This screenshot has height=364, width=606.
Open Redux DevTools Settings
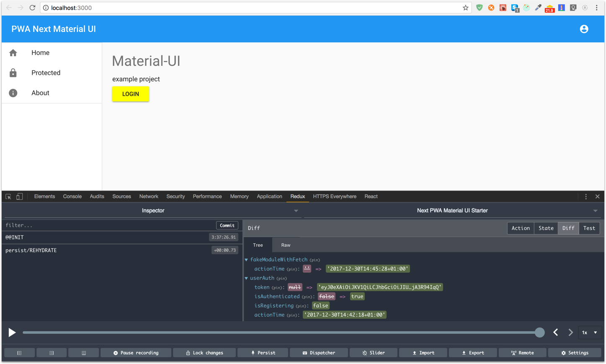click(x=575, y=353)
